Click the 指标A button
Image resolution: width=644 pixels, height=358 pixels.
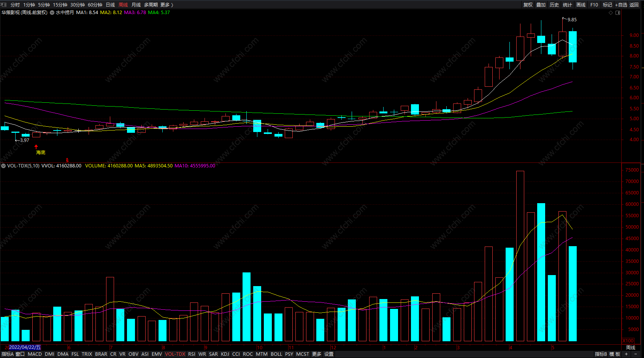8,354
